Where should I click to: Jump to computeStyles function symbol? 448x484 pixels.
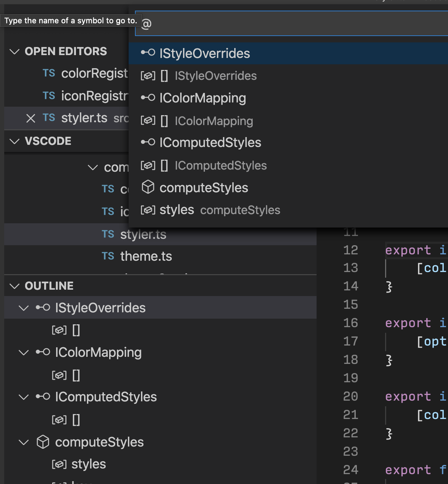point(288,188)
